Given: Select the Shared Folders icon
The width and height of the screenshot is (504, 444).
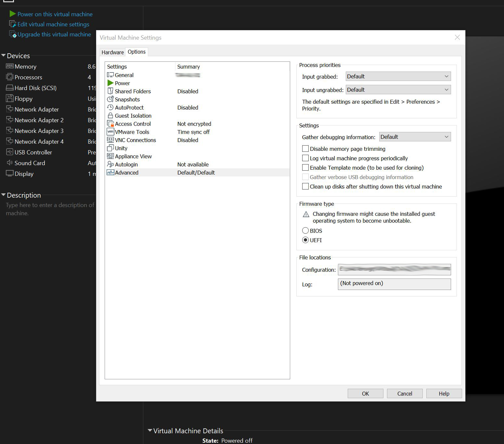Looking at the screenshot, I should click(110, 91).
